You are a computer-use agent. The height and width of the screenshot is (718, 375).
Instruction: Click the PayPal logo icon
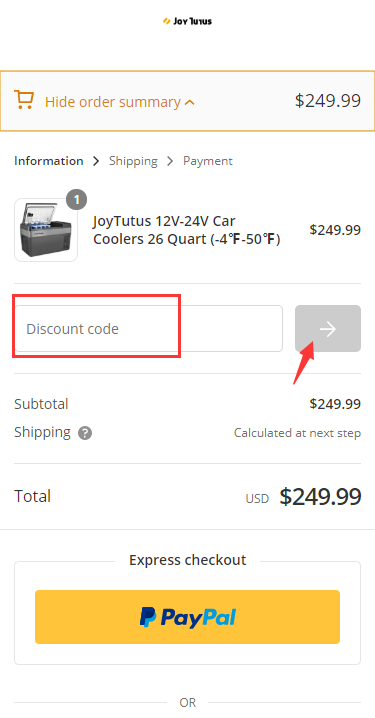point(148,617)
